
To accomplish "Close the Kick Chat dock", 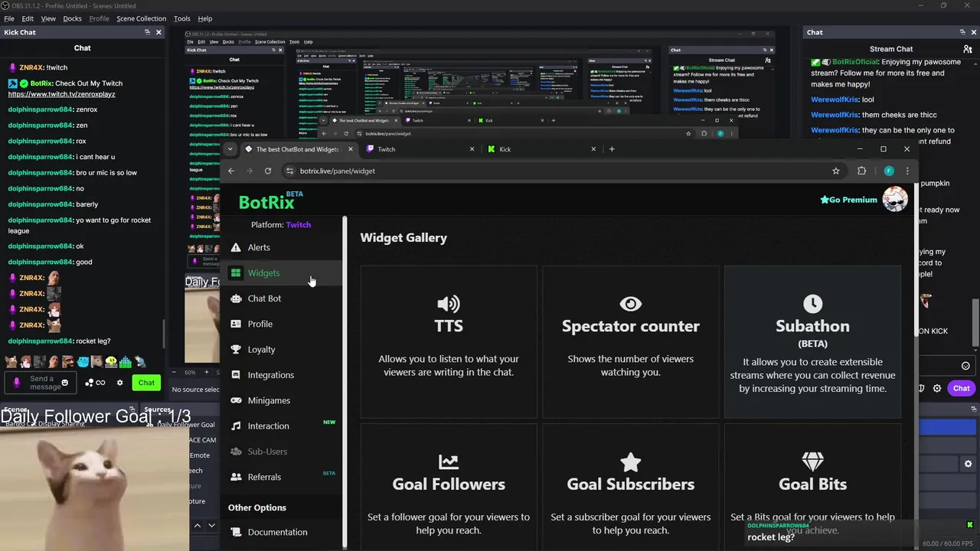I will point(158,32).
